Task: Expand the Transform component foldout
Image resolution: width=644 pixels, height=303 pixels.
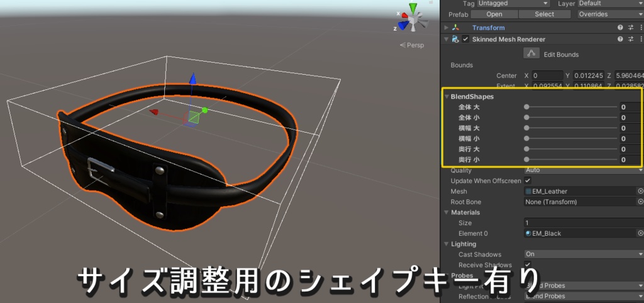Action: coord(447,28)
